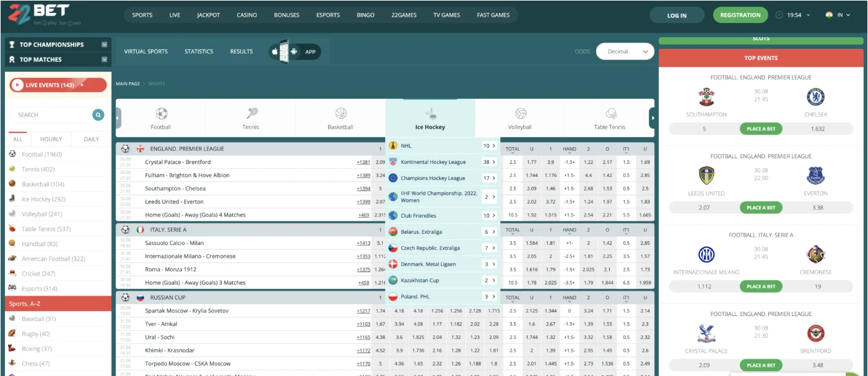This screenshot has height=376, width=868.
Task: Open the Spartak Moscow - Krylia Sovetov match
Action: pyautogui.click(x=187, y=310)
